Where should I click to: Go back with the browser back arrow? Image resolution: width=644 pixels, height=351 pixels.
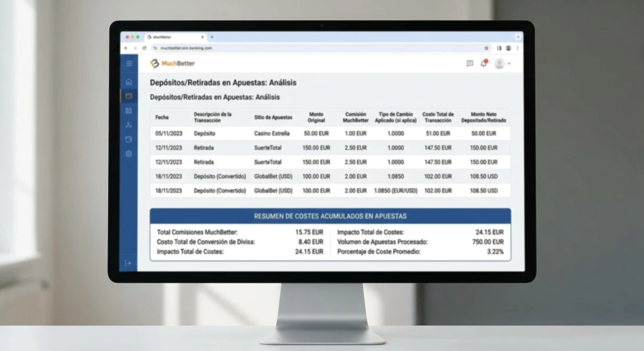[127, 48]
